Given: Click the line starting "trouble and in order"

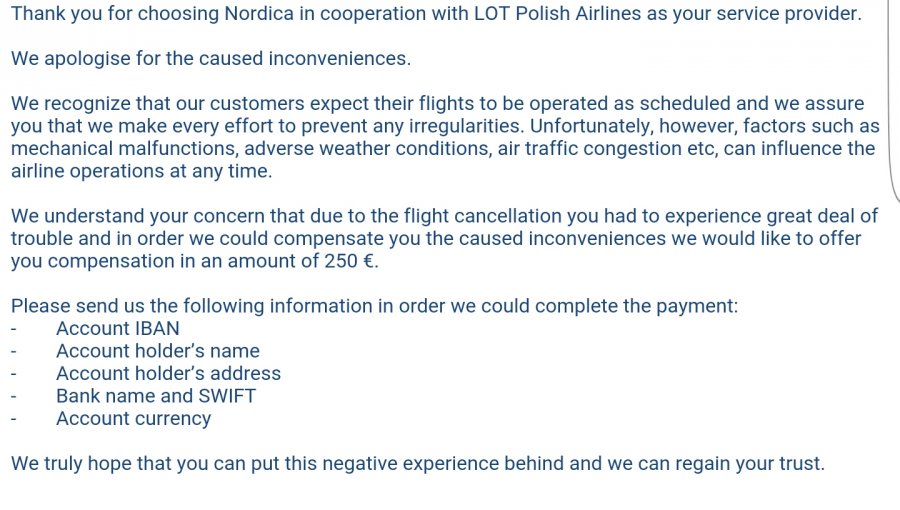Looking at the screenshot, I should (435, 239).
